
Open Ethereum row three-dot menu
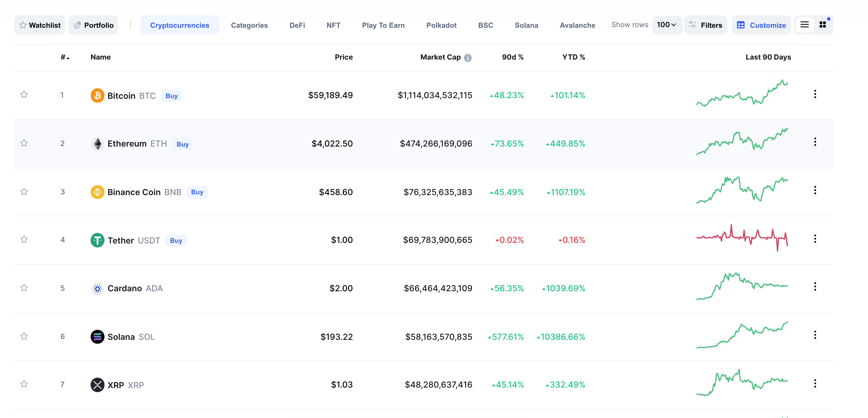[815, 142]
